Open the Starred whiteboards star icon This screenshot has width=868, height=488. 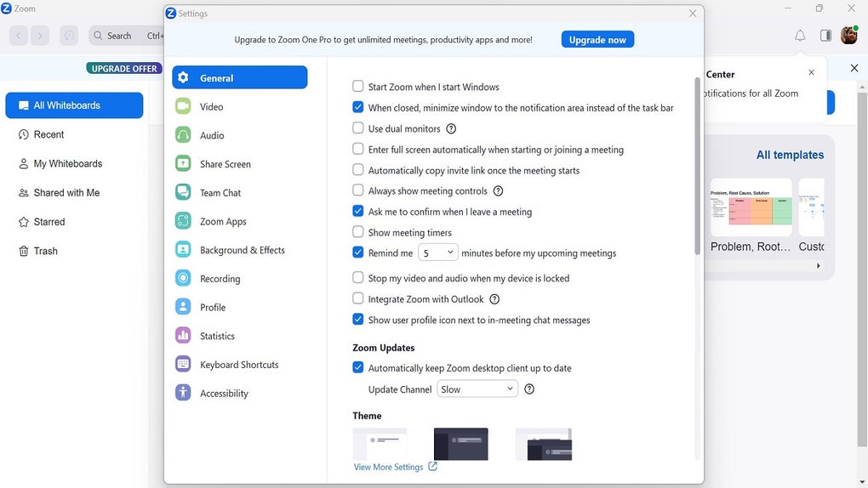(23, 222)
